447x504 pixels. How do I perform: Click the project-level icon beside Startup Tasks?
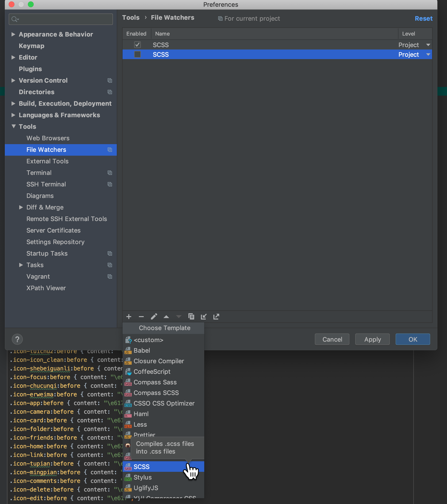110,253
